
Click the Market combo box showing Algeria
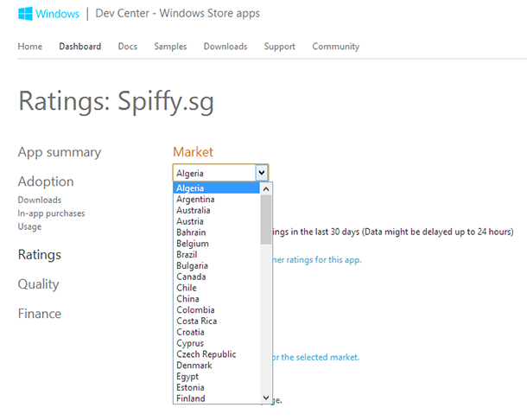pos(220,173)
